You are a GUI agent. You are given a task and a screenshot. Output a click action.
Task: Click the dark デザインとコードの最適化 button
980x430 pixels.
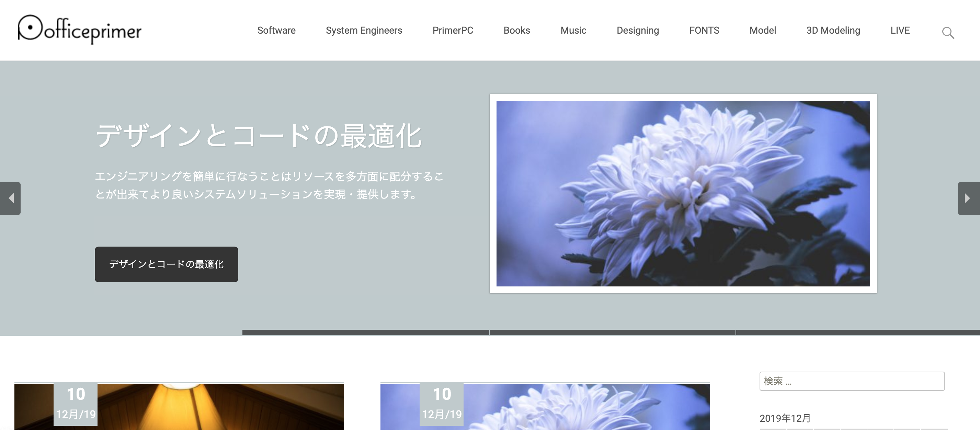[166, 264]
